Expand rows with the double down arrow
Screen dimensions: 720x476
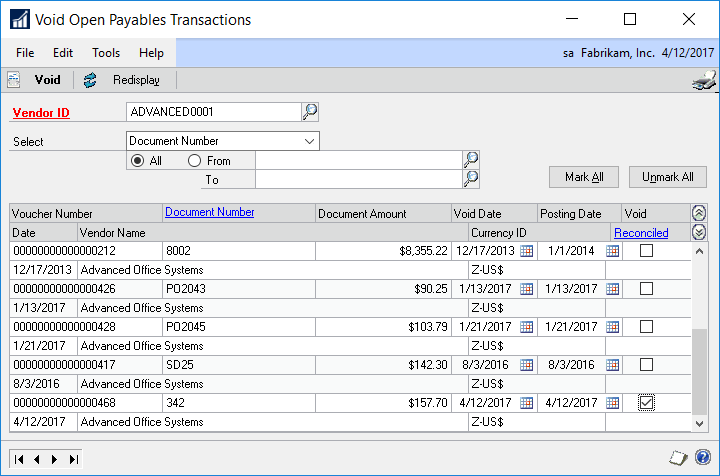(x=699, y=232)
